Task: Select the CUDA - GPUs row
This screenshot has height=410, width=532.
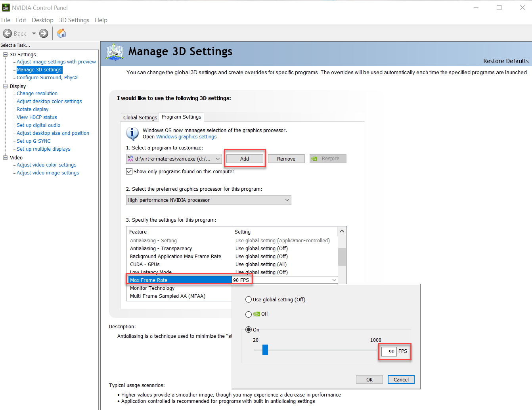Action: point(232,264)
